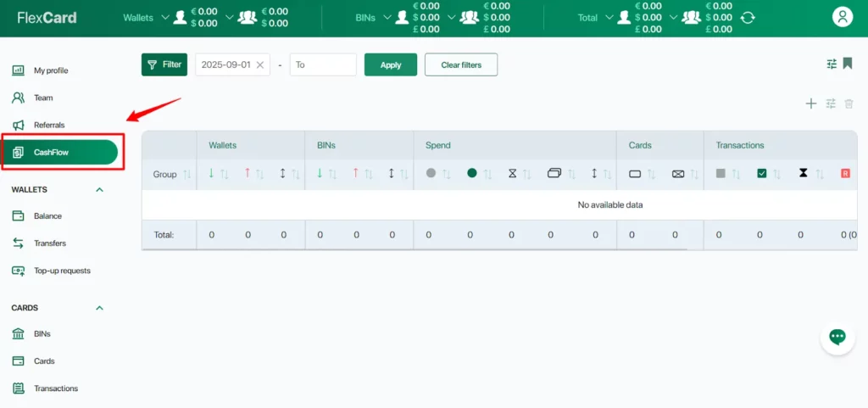This screenshot has width=868, height=408.
Task: Click the funnel Filter button
Action: (164, 64)
